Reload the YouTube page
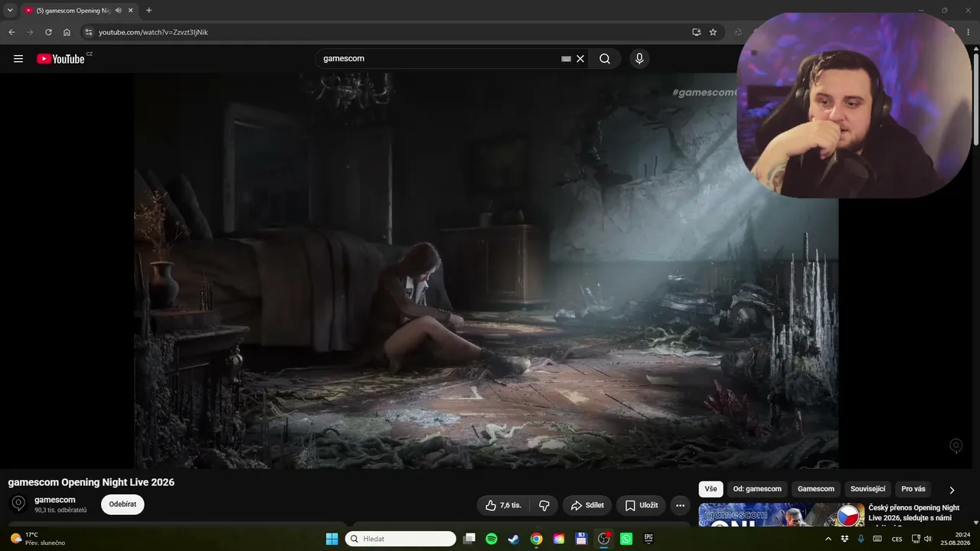980x551 pixels. 48,32
